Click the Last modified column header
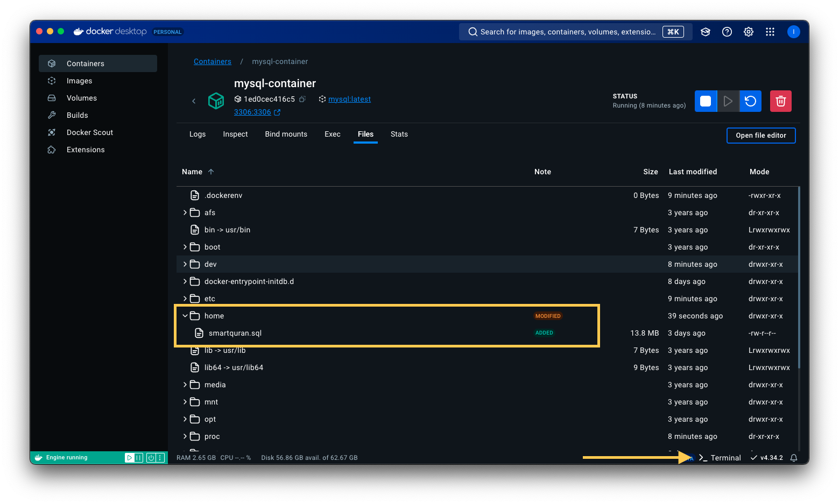Screen dimensions: 839x504 point(693,172)
